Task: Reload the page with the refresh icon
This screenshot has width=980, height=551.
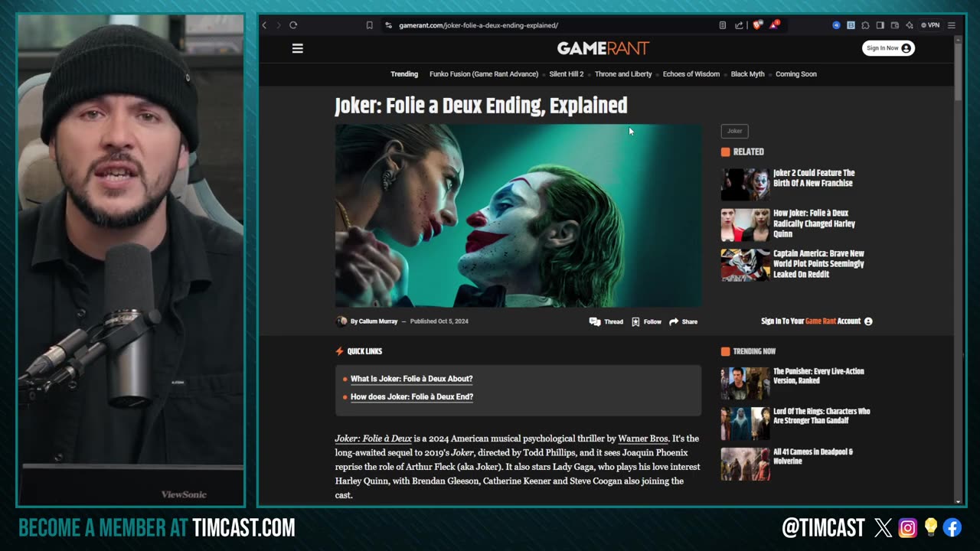Action: [x=293, y=25]
